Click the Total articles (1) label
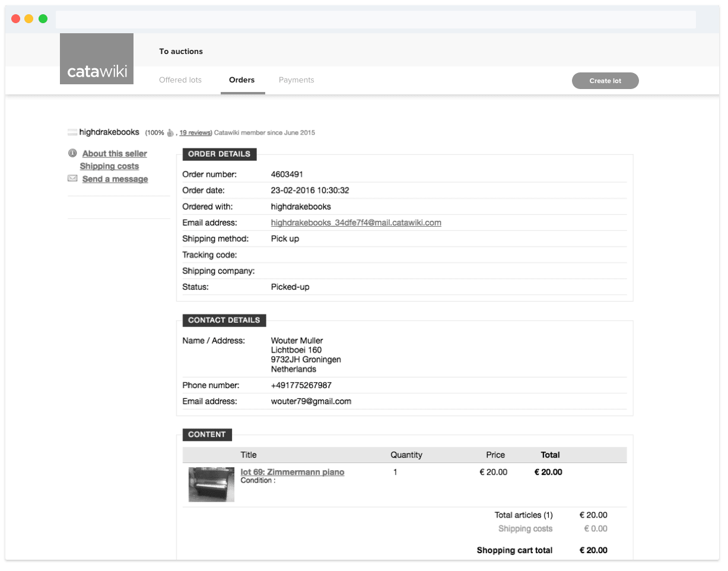This screenshot has height=571, width=728. (x=524, y=515)
